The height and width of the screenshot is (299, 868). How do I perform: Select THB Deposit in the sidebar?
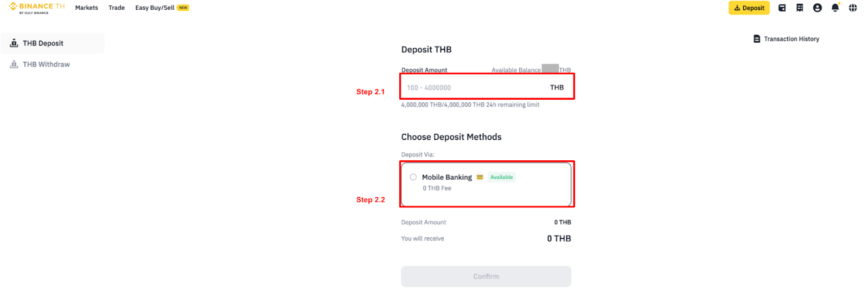click(x=43, y=43)
